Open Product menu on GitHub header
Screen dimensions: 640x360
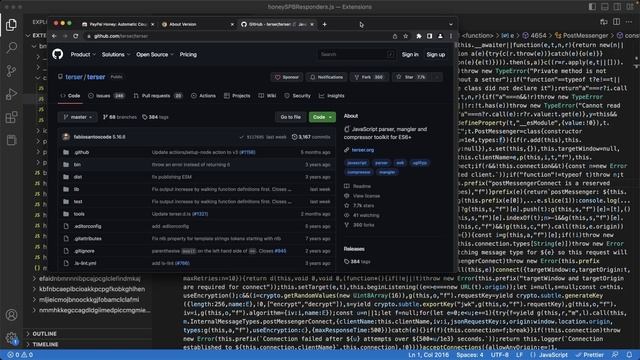point(83,55)
